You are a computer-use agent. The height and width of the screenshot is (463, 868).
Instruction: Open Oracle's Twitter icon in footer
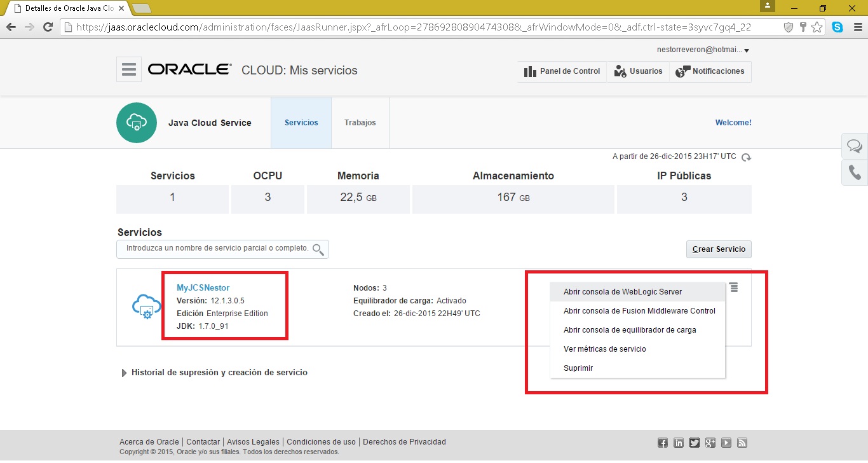[695, 443]
